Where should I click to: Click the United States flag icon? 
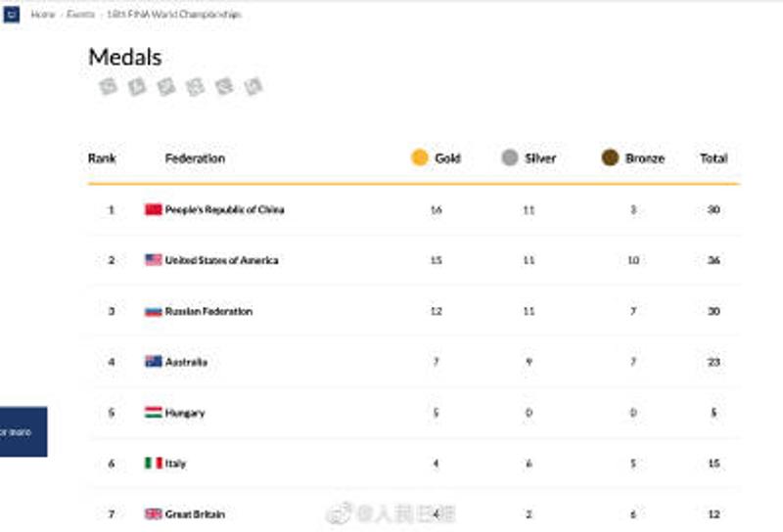[x=153, y=260]
